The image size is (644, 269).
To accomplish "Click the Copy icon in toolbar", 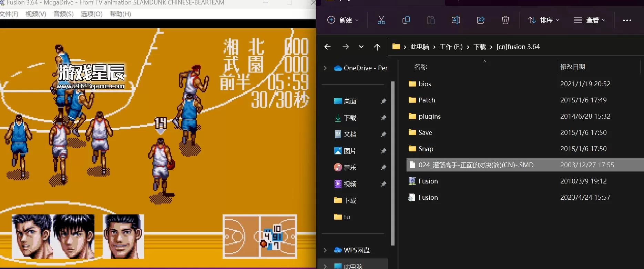I will [x=406, y=20].
